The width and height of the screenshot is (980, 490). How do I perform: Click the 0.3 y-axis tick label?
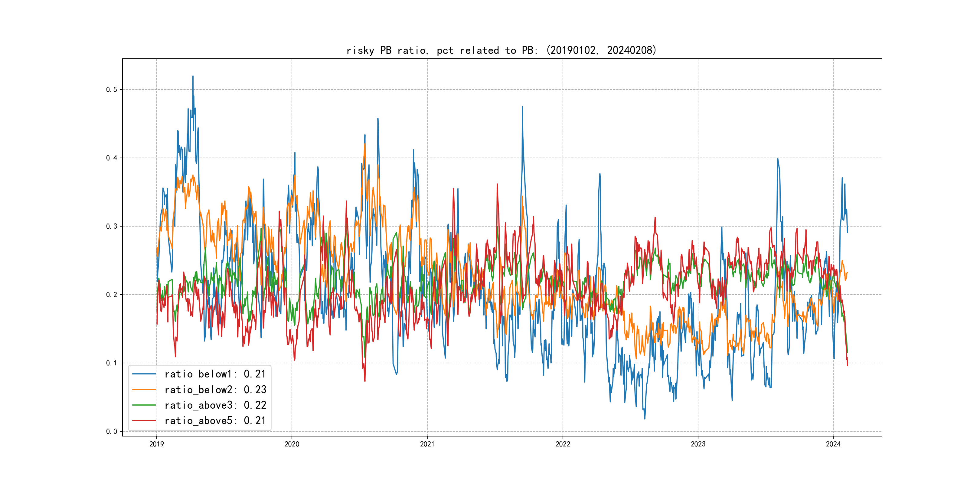pos(112,226)
